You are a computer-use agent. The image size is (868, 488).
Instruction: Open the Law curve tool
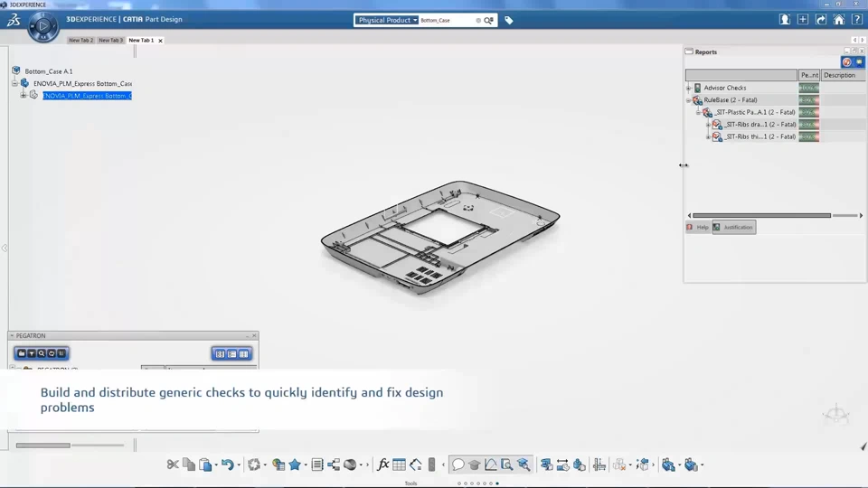tap(490, 465)
